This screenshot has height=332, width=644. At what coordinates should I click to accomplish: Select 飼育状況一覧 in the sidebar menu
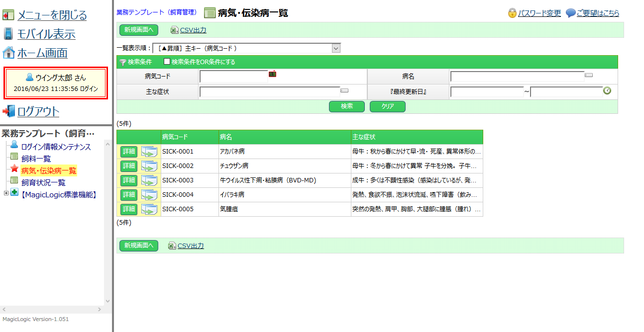point(43,182)
